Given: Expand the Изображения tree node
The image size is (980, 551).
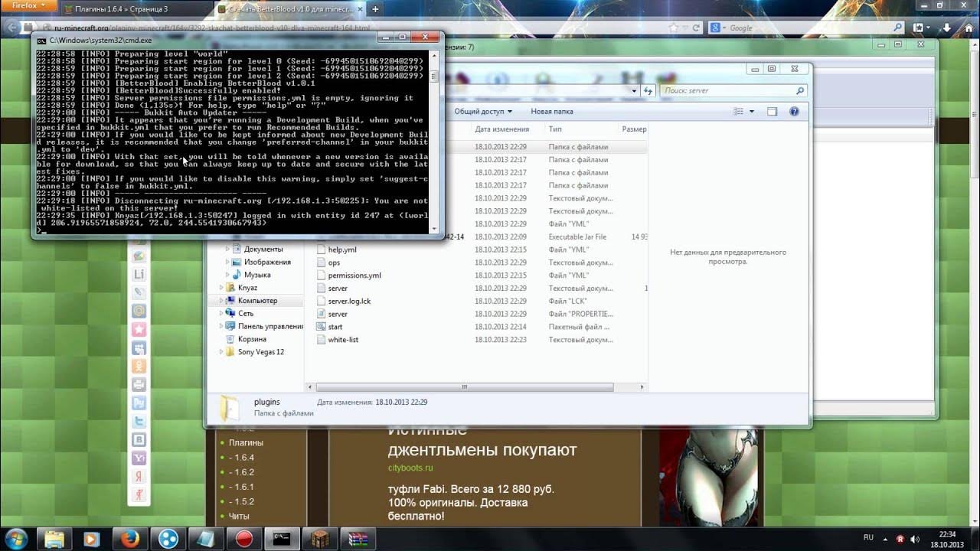Looking at the screenshot, I should point(227,262).
